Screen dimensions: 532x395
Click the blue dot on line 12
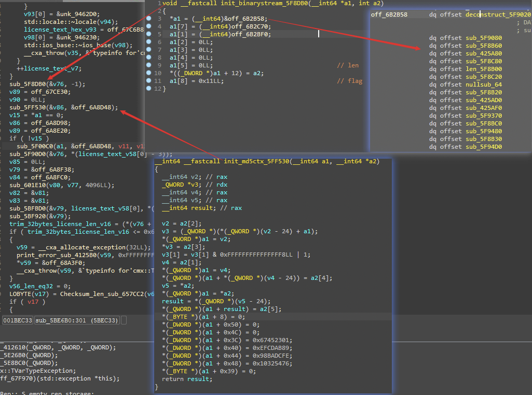149,89
